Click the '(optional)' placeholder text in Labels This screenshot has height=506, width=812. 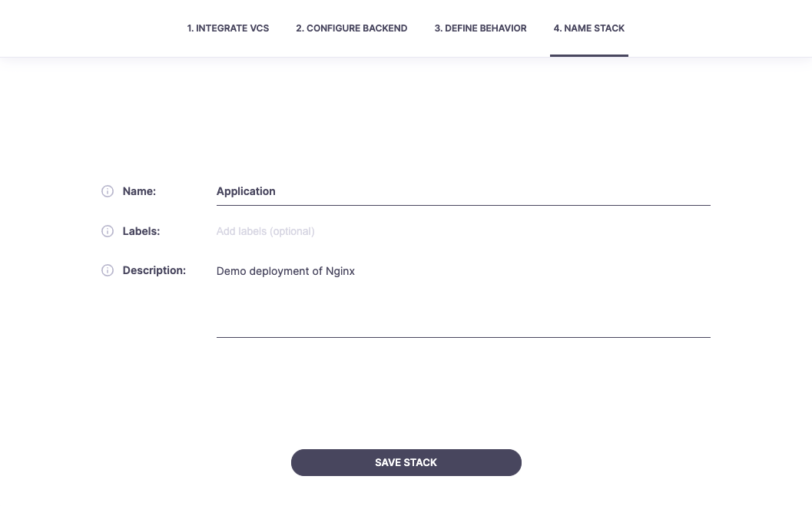[292, 231]
